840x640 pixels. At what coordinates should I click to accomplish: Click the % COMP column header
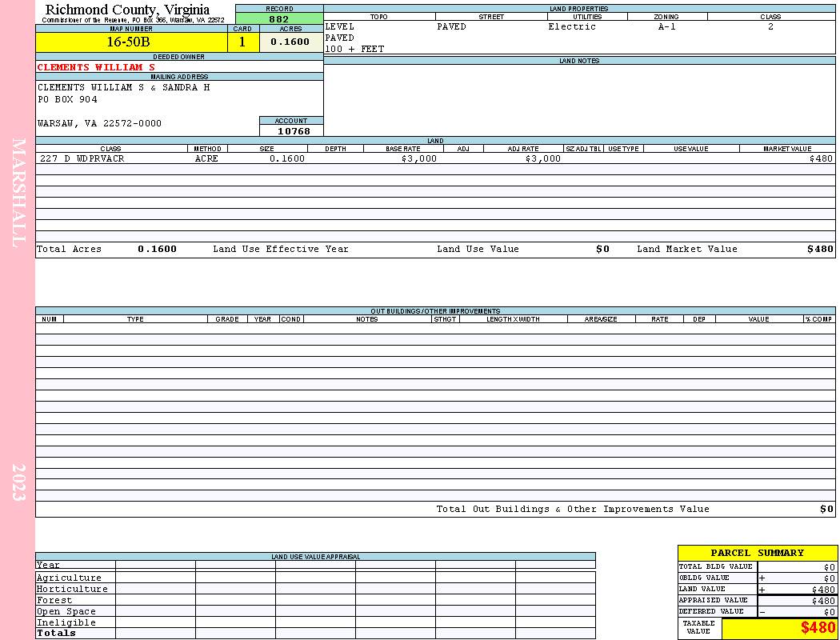[819, 319]
